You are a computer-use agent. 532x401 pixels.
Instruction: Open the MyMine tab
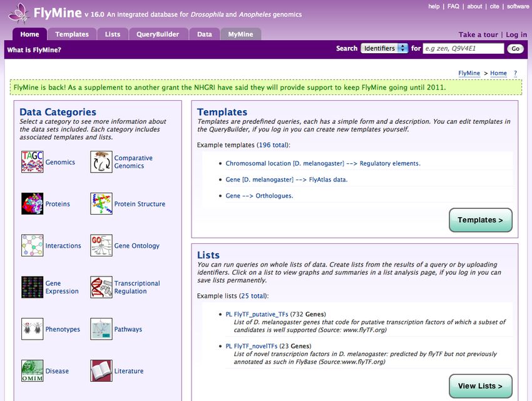240,34
